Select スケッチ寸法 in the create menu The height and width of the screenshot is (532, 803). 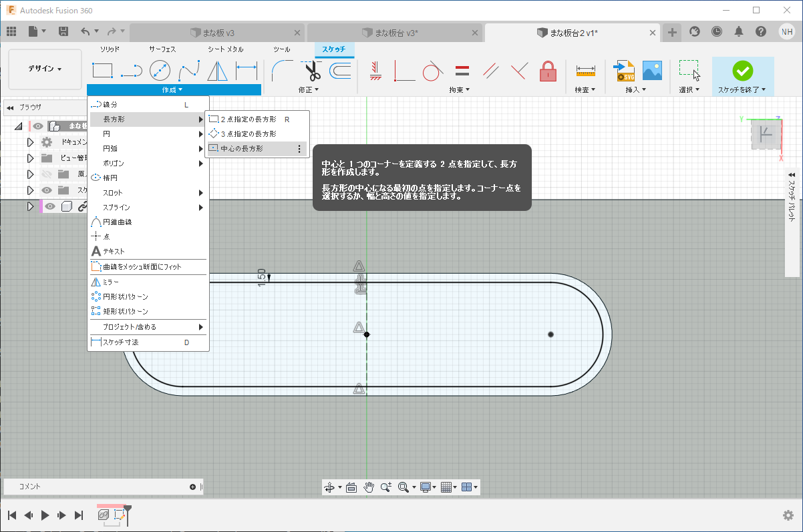[121, 342]
